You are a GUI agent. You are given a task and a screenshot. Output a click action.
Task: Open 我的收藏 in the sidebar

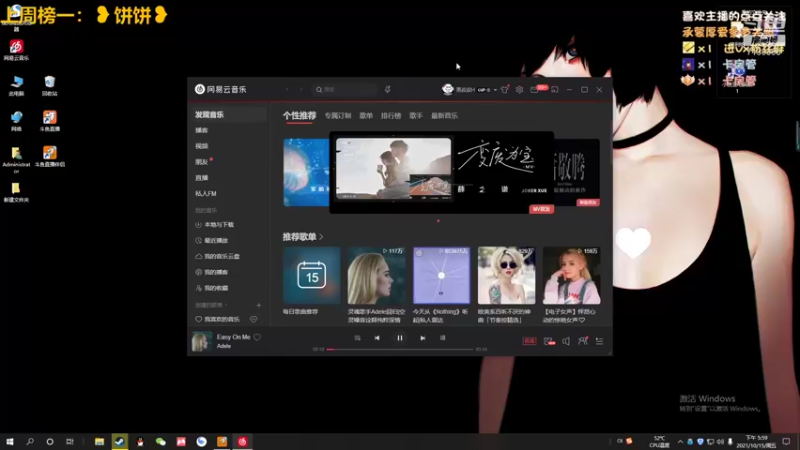tap(212, 288)
